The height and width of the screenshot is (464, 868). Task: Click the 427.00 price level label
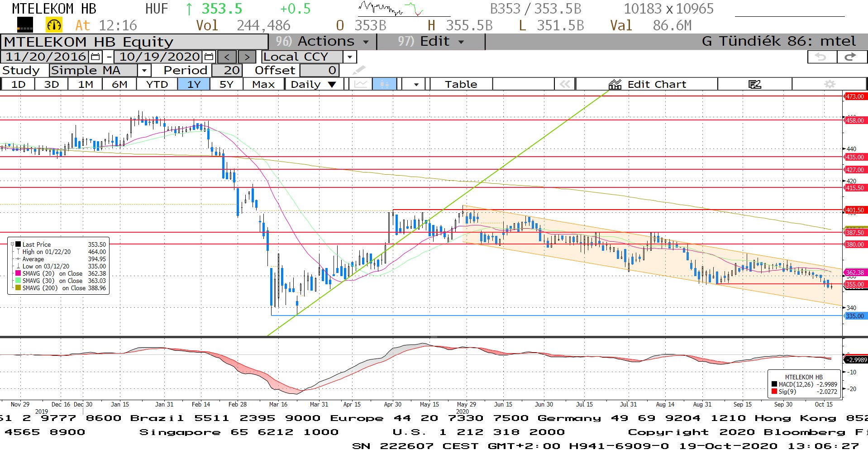(855, 170)
